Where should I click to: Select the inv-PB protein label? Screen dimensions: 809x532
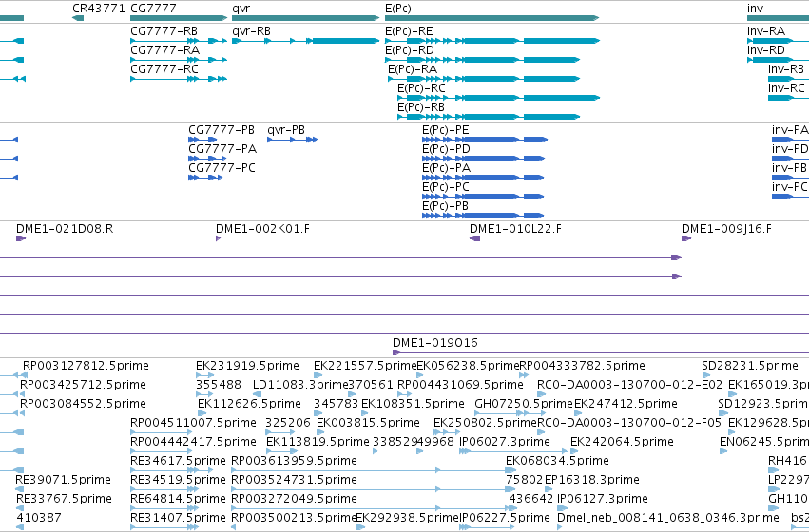click(789, 168)
